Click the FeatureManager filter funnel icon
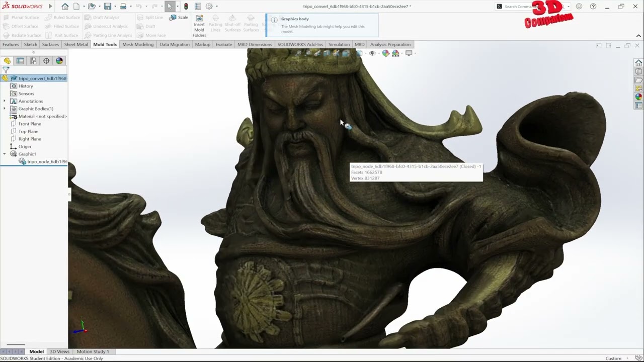The height and width of the screenshot is (362, 644). tap(6, 70)
